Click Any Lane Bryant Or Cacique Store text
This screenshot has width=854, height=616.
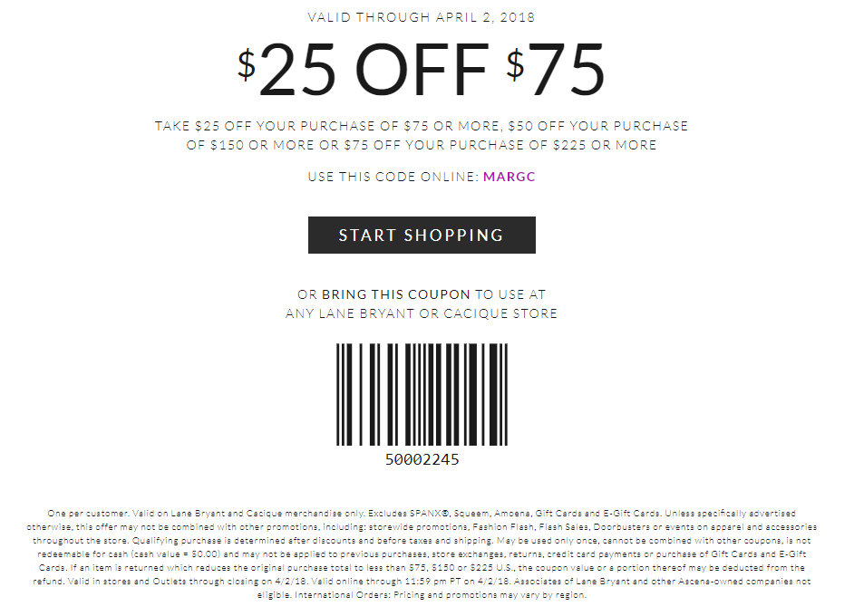pyautogui.click(x=422, y=313)
